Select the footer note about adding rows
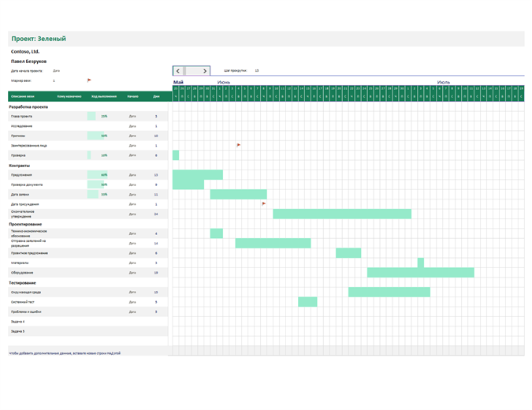532x410 pixels. coord(65,353)
